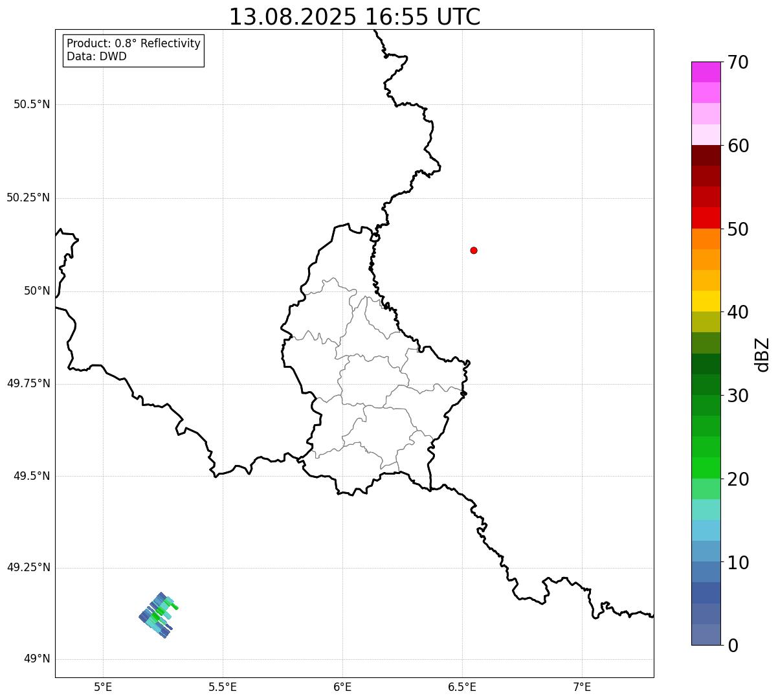Viewport: 778px width, 700px height.
Task: Click the 6°E longitude tick label
Action: point(342,686)
